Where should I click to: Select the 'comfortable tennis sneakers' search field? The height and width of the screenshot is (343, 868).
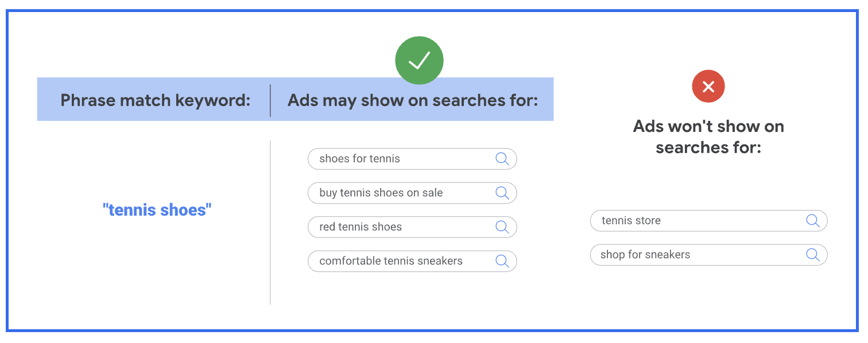point(412,261)
